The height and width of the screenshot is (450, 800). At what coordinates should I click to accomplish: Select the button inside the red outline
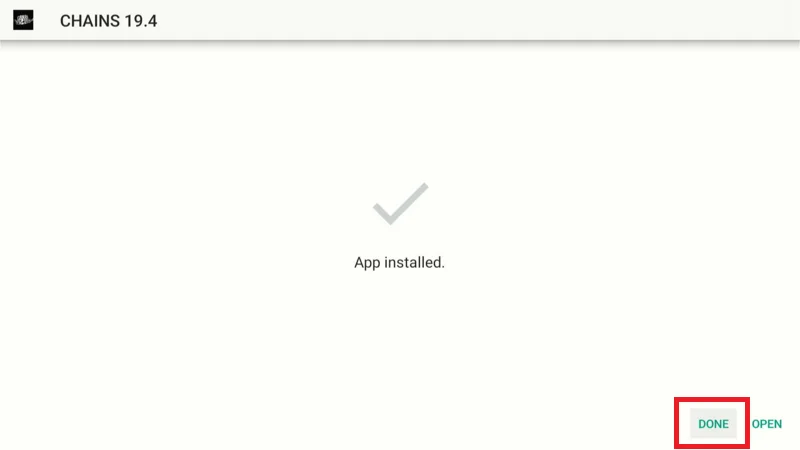pyautogui.click(x=713, y=423)
